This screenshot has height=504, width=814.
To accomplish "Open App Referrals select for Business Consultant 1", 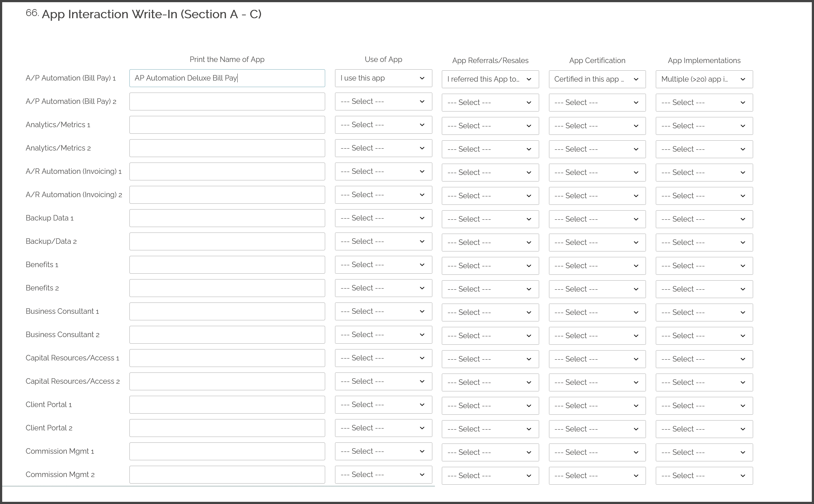I will pyautogui.click(x=490, y=312).
